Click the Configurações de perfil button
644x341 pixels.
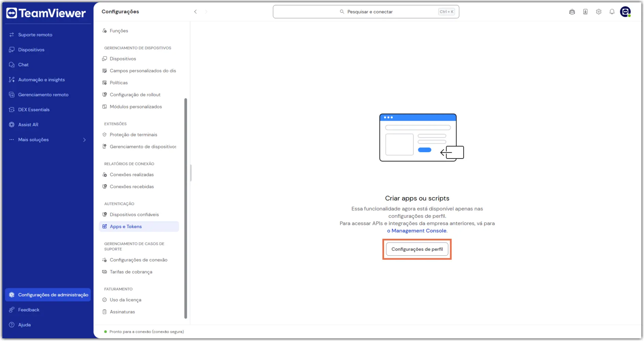click(417, 249)
